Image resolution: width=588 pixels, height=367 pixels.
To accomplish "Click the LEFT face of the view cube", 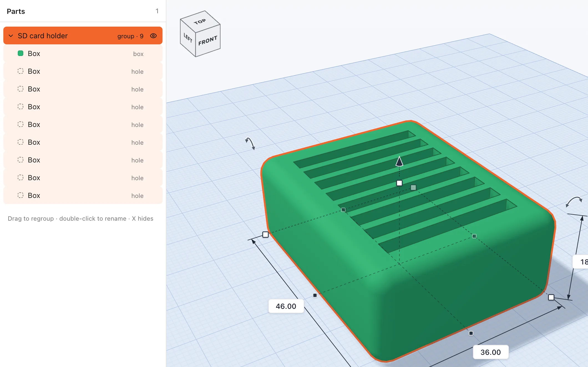I will (188, 37).
